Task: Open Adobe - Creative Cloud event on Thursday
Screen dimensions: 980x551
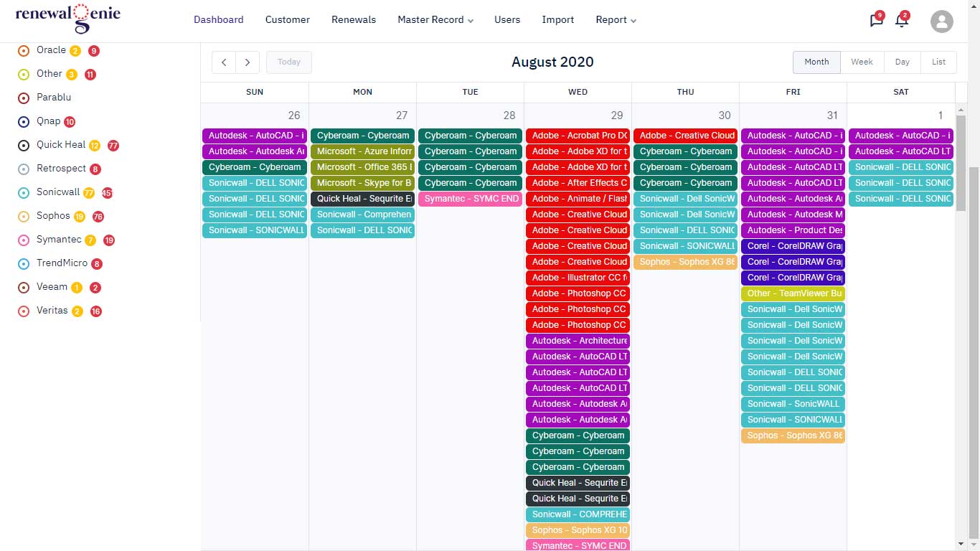Action: click(685, 136)
